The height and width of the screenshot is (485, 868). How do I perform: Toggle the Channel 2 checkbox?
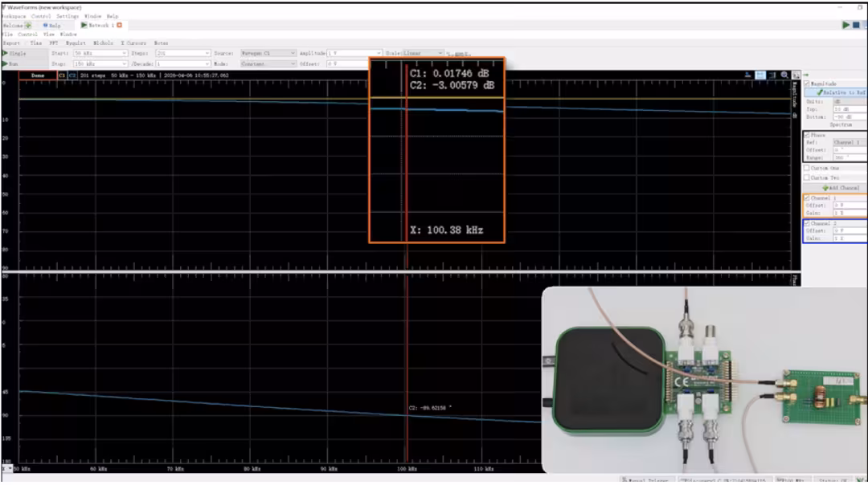pos(807,223)
